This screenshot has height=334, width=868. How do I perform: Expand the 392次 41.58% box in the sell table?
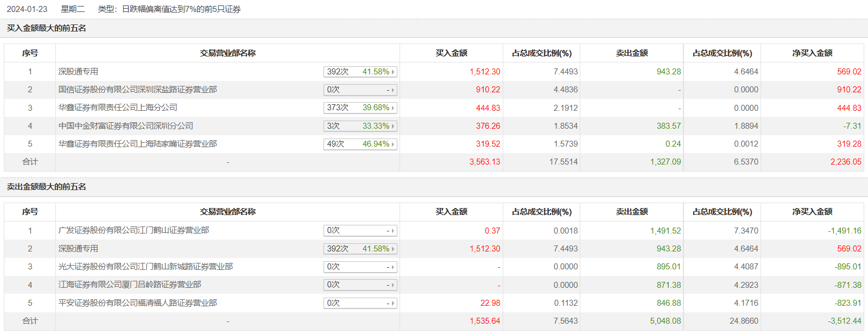pyautogui.click(x=360, y=249)
